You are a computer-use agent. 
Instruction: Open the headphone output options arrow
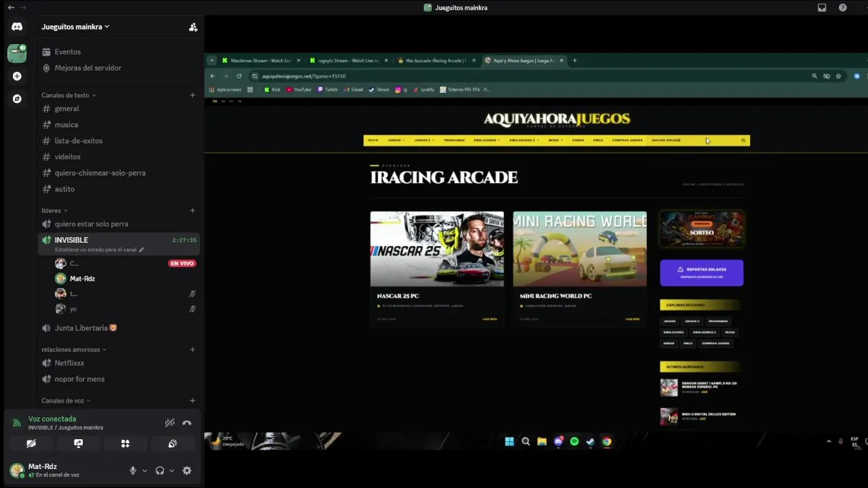point(172,470)
